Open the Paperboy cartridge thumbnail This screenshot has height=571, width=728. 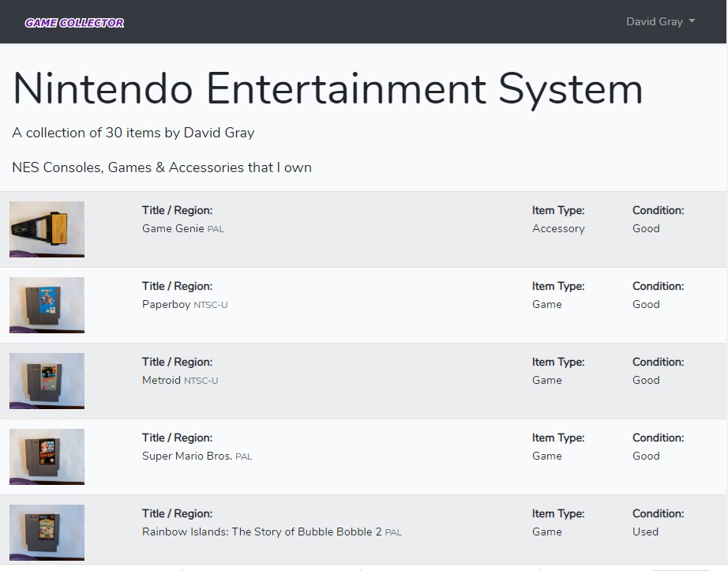click(47, 305)
